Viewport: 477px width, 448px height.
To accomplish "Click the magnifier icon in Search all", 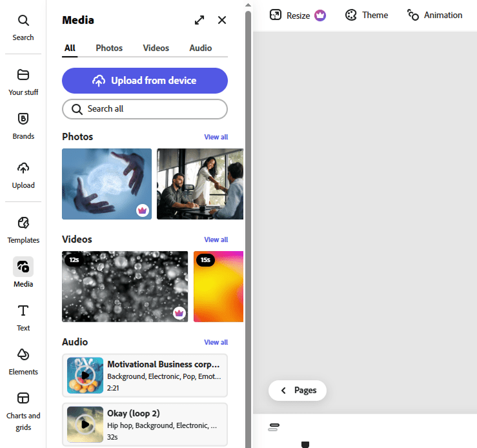I will click(x=77, y=109).
